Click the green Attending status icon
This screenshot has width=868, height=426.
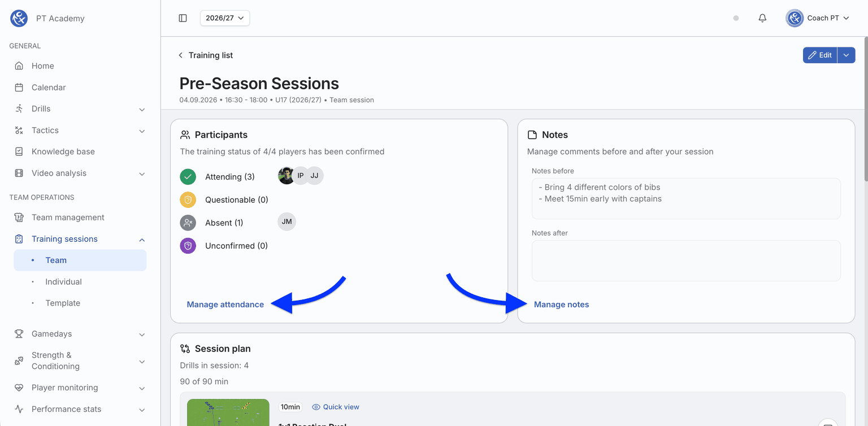(188, 176)
